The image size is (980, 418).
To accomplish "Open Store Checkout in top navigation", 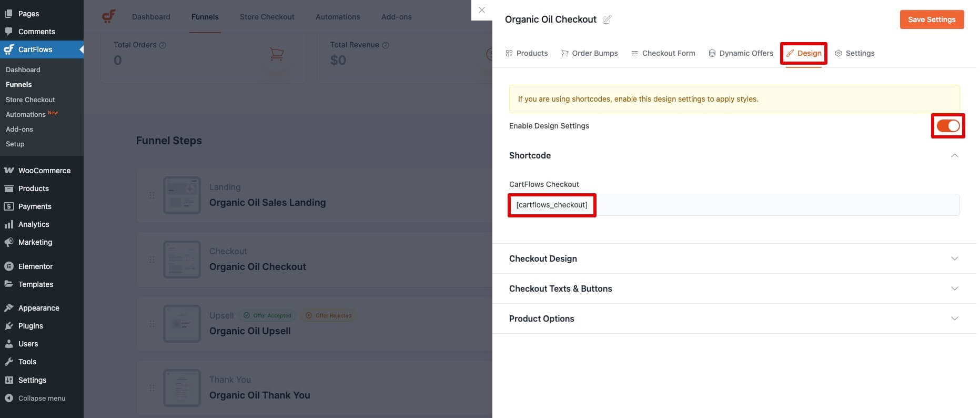I will pyautogui.click(x=267, y=17).
